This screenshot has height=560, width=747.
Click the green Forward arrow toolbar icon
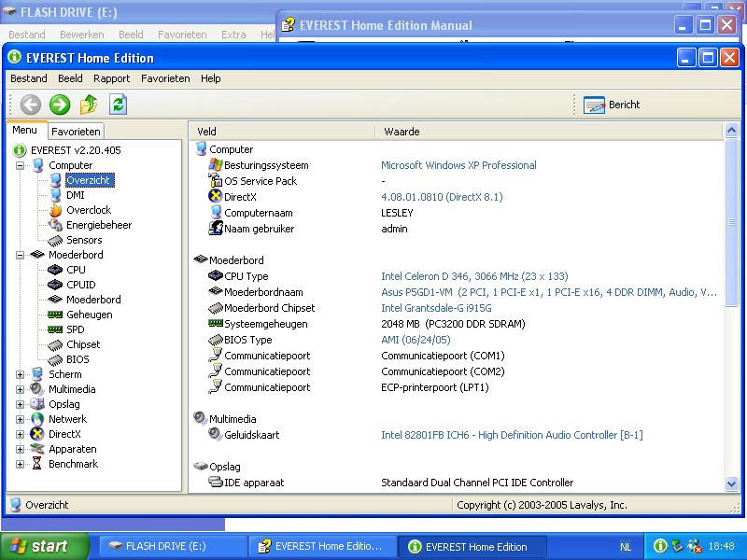click(60, 105)
